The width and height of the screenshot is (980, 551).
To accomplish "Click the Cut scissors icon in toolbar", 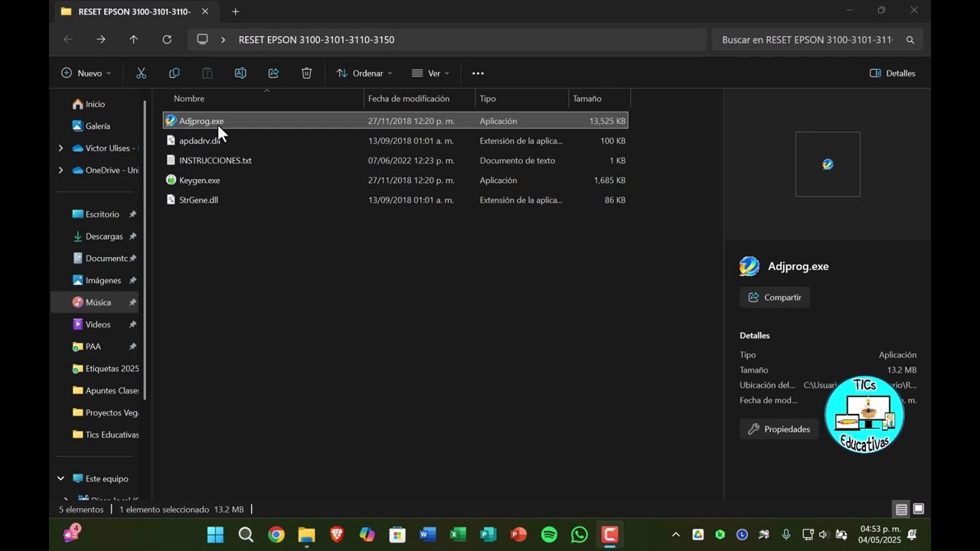I will click(x=141, y=73).
